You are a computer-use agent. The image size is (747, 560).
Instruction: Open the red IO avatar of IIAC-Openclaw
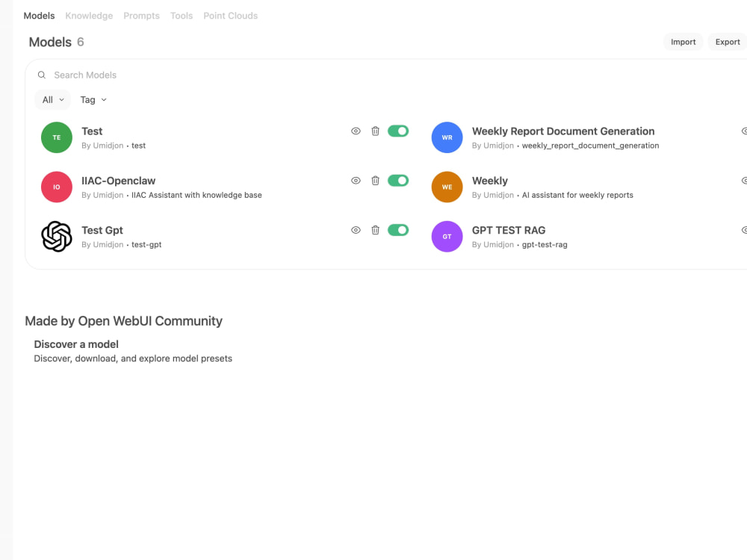pyautogui.click(x=57, y=187)
